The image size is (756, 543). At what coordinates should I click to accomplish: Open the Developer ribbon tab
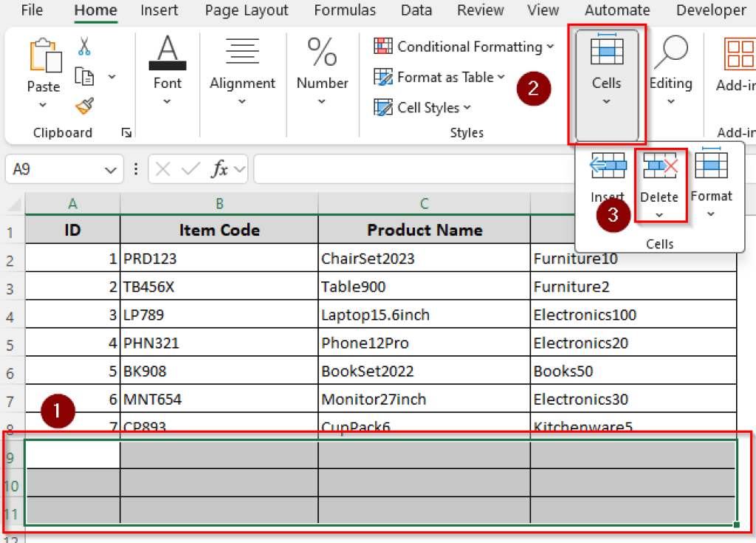[709, 10]
